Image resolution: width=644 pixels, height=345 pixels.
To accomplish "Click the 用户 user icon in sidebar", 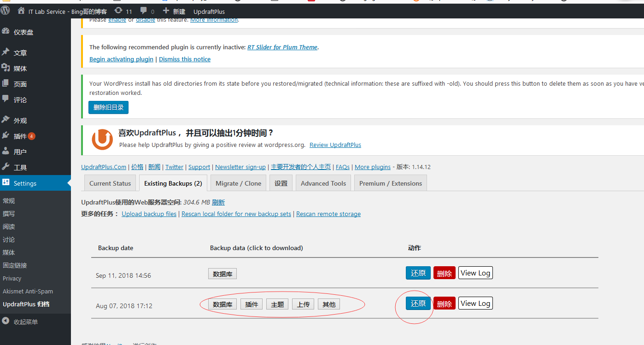I will [6, 151].
